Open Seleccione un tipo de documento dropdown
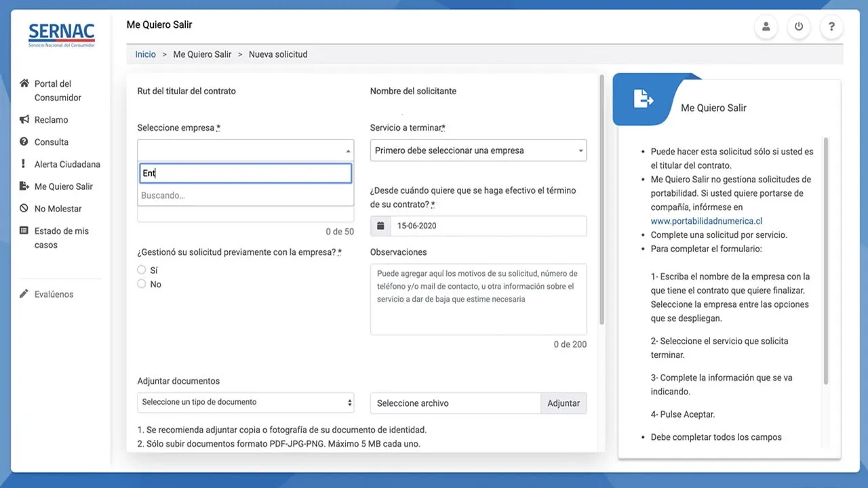 245,402
